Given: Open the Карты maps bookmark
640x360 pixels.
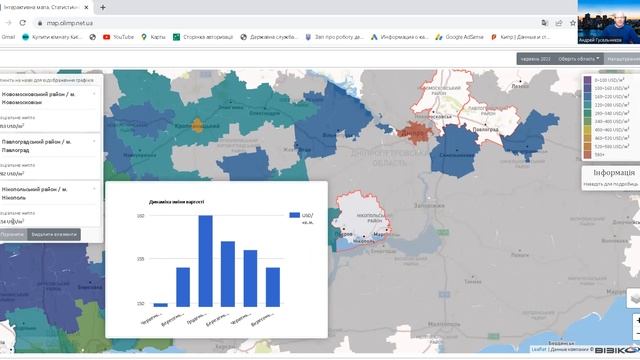Looking at the screenshot, I should (x=153, y=37).
